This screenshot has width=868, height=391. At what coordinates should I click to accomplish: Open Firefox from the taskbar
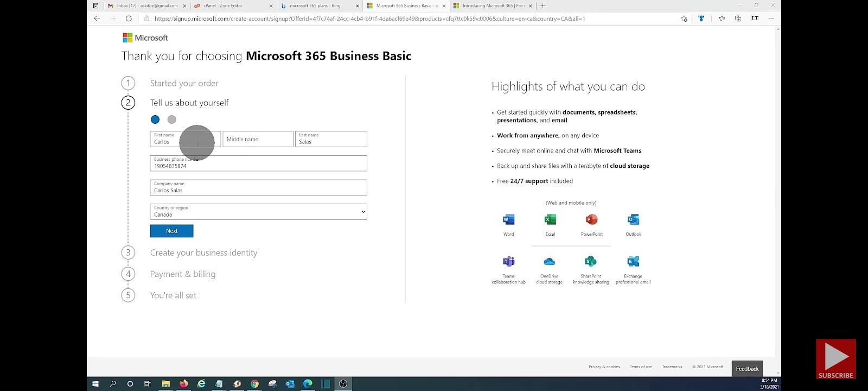click(183, 384)
